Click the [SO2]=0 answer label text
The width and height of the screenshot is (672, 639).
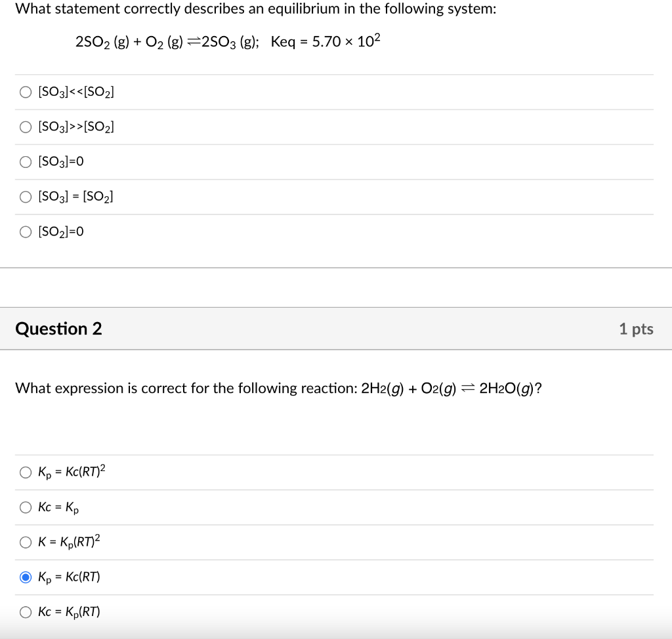[61, 232]
